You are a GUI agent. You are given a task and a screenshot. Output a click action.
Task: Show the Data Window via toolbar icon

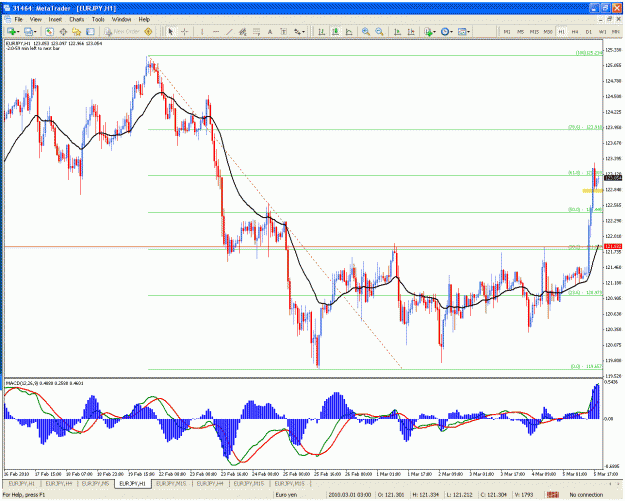pos(63,32)
